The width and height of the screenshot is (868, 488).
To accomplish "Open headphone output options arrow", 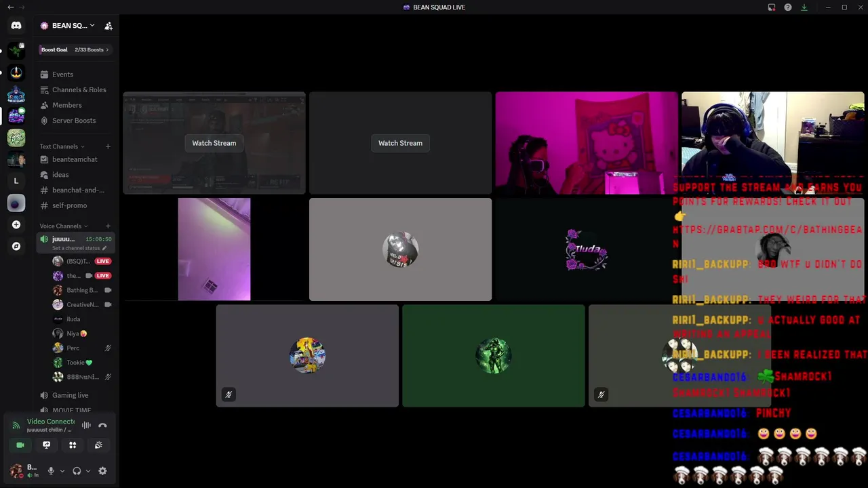I will [x=87, y=471].
